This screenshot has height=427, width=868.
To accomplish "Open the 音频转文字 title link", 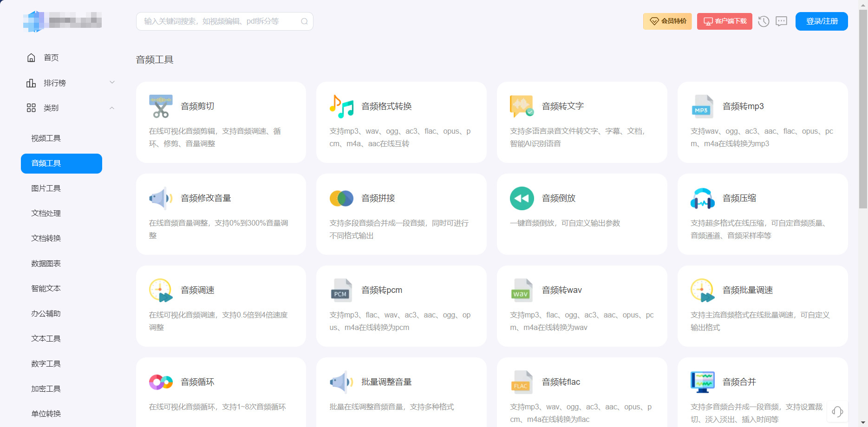I will coord(563,106).
